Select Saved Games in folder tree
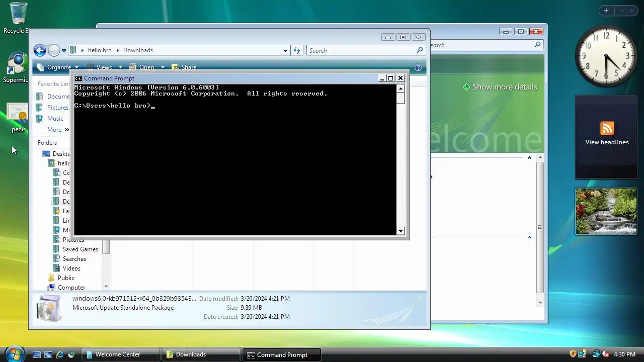 tap(75, 249)
